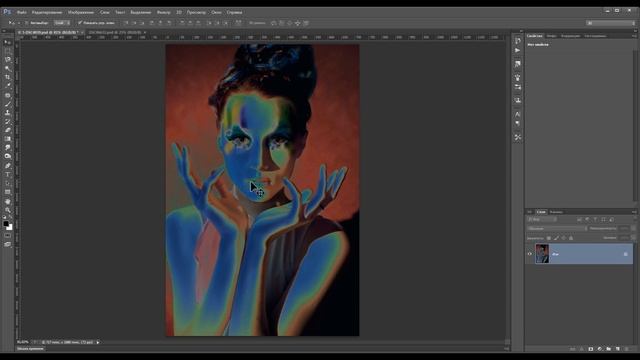Image resolution: width=640 pixels, height=360 pixels.
Task: Select the Hand tool
Action: coord(7,201)
